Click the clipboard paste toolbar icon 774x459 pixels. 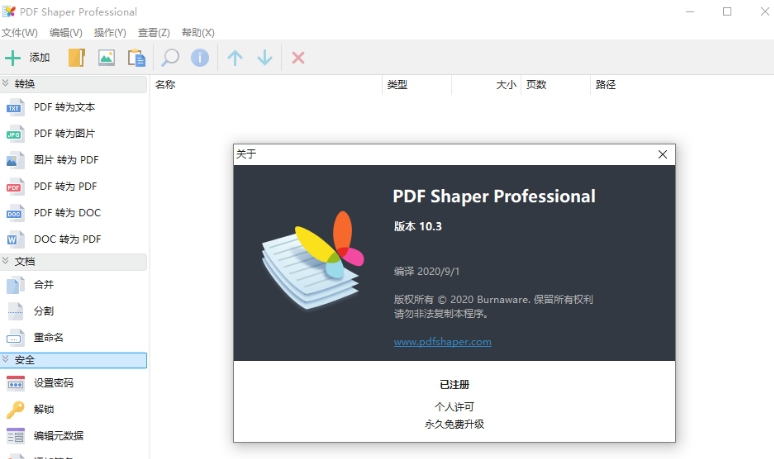click(136, 58)
